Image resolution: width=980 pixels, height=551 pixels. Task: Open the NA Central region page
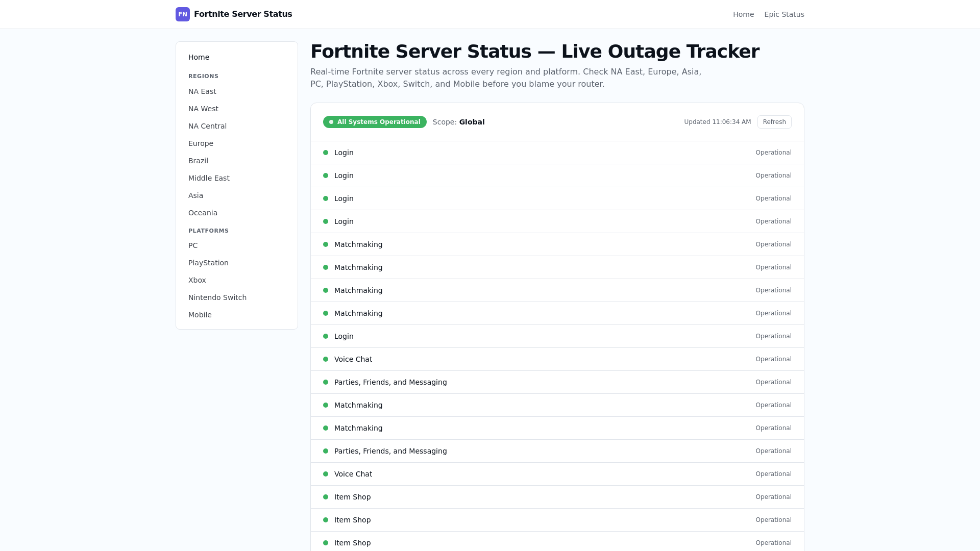pos(237,126)
